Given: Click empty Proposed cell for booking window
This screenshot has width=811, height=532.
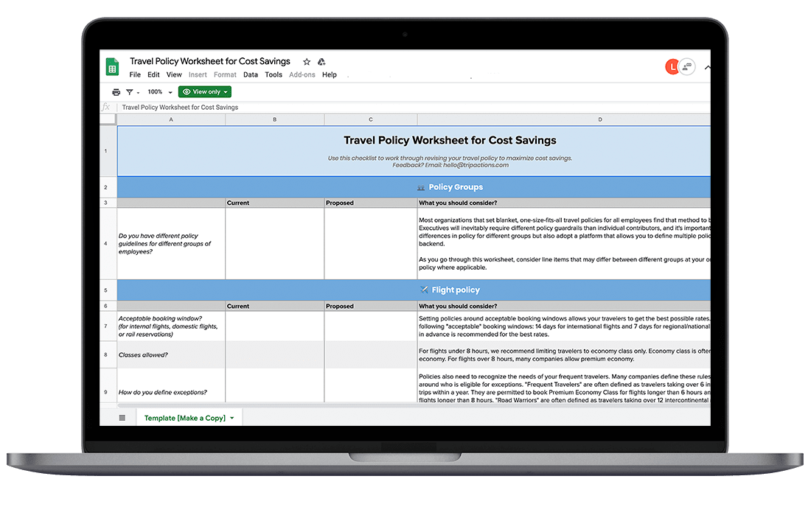Looking at the screenshot, I should click(370, 326).
